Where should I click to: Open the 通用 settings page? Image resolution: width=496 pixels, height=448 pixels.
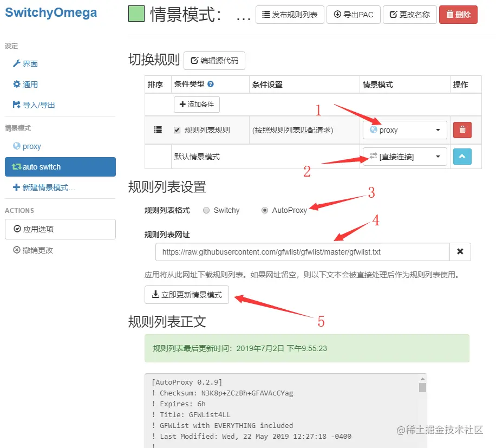[25, 84]
